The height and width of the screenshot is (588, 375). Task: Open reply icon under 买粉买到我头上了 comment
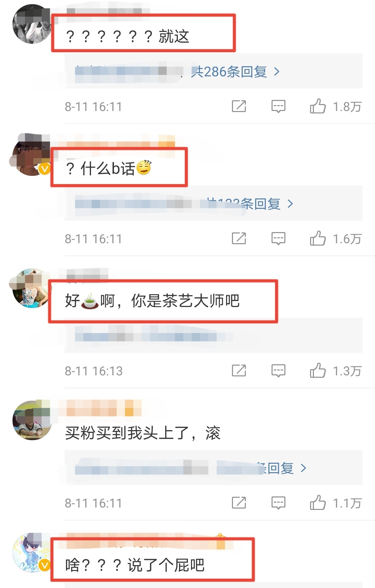(x=278, y=503)
